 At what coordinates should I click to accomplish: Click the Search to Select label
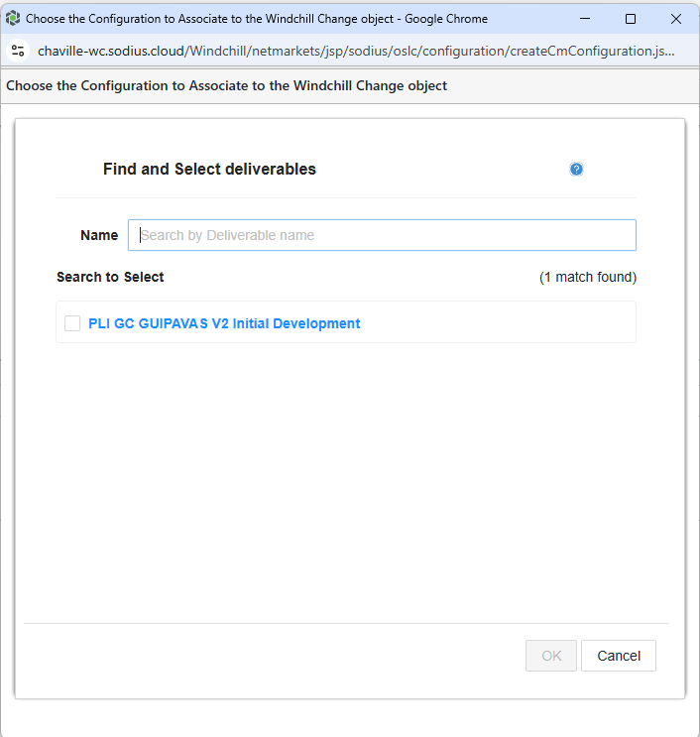coord(110,277)
